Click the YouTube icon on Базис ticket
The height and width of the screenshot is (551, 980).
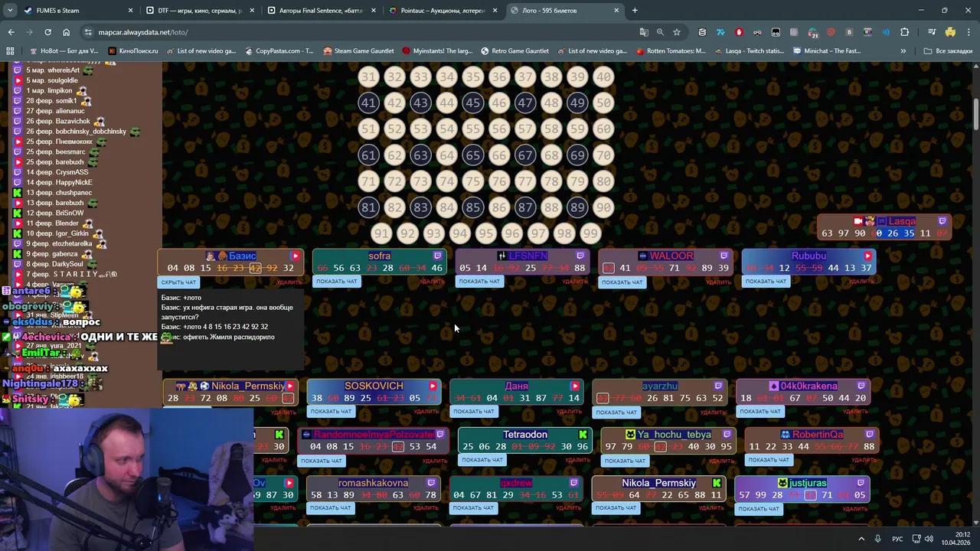[295, 256]
